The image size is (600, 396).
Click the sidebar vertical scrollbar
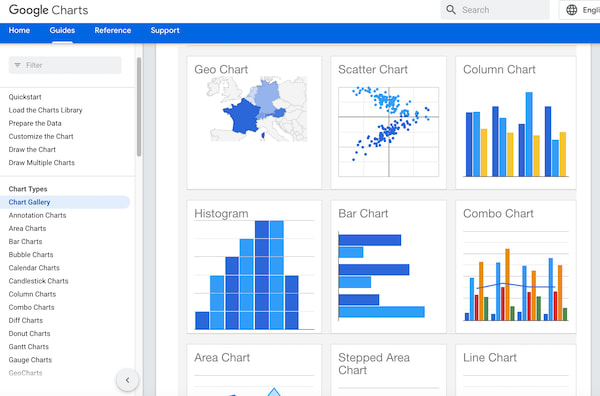pyautogui.click(x=139, y=107)
